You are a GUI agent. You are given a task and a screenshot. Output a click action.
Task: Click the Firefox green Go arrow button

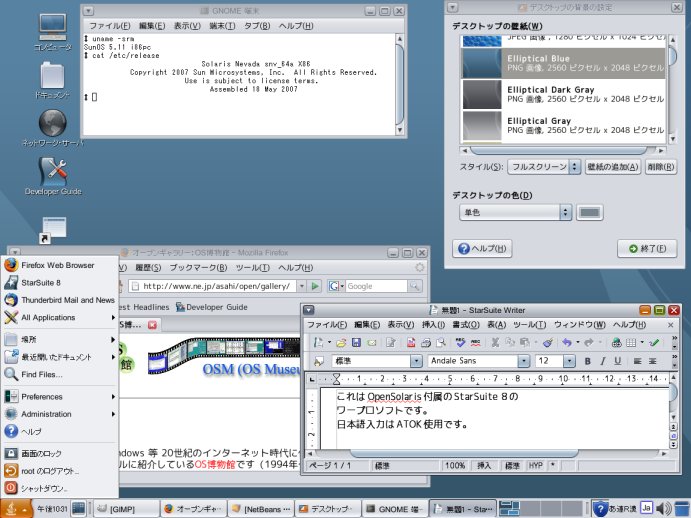click(315, 286)
